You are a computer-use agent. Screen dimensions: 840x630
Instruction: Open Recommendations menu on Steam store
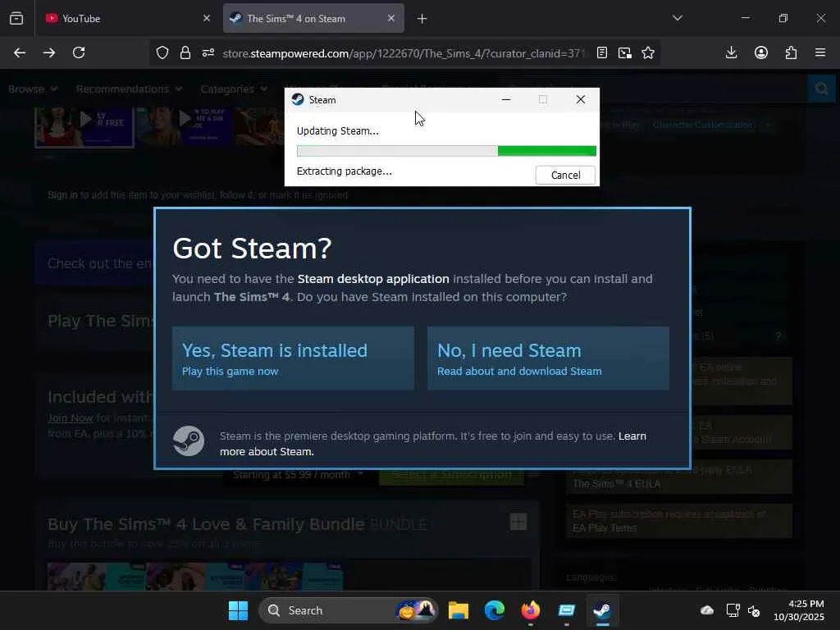[129, 89]
